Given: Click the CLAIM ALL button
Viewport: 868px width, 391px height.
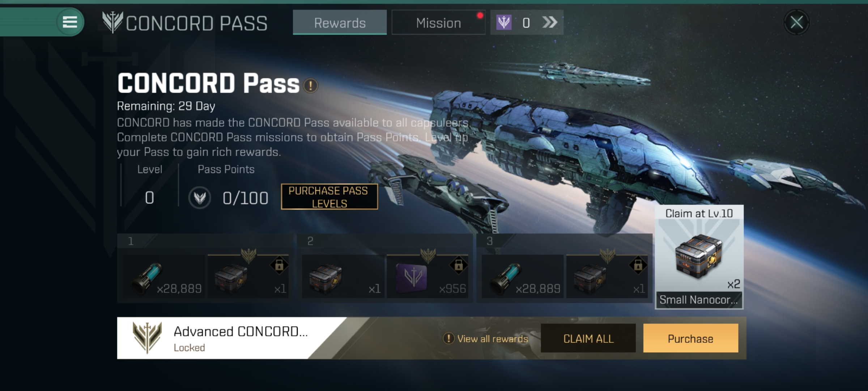Looking at the screenshot, I should click(x=588, y=338).
